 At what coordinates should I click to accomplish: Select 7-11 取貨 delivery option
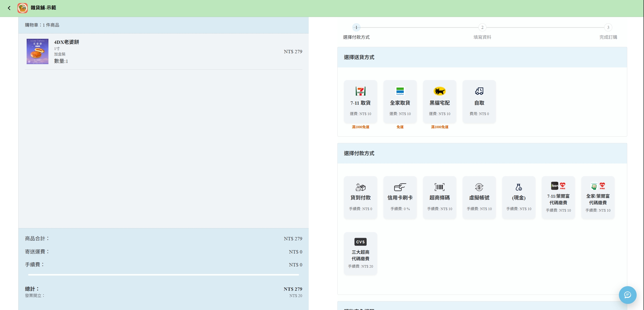[360, 101]
